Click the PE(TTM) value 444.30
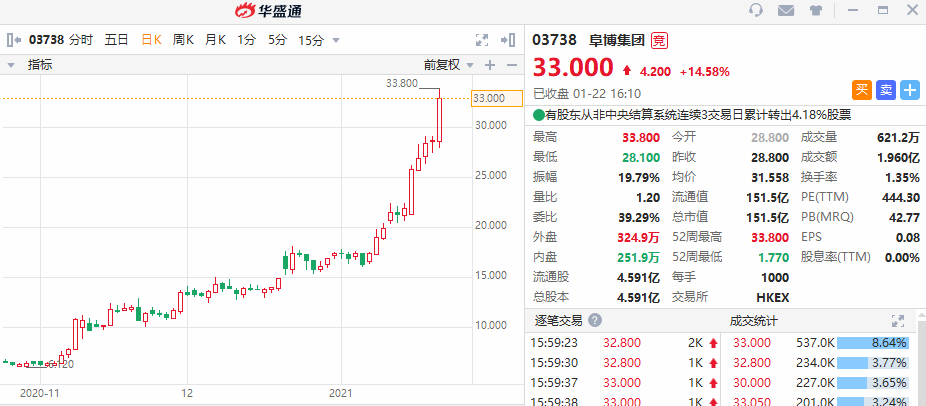 coord(903,197)
